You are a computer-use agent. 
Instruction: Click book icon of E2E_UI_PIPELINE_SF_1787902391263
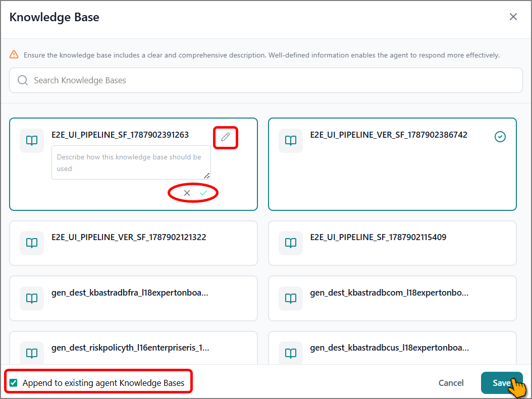point(32,140)
